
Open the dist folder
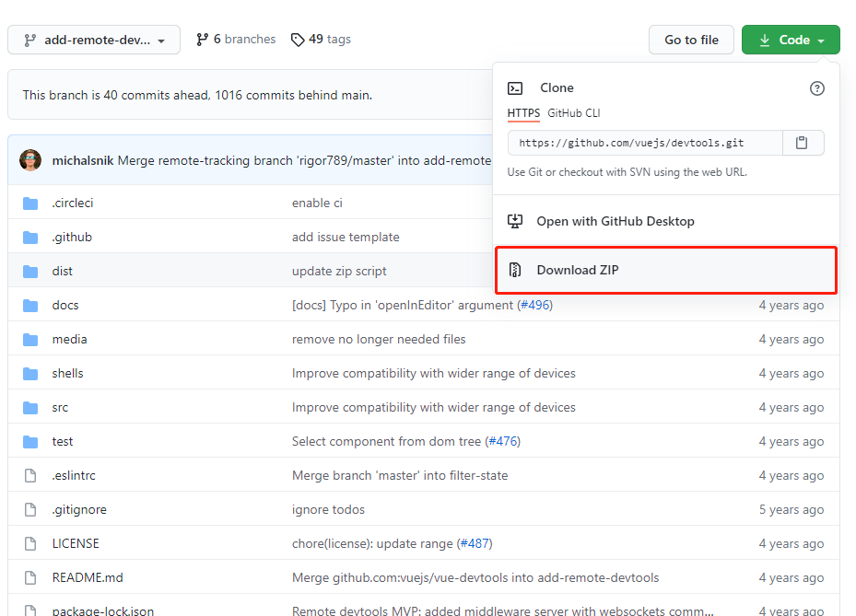tap(63, 272)
